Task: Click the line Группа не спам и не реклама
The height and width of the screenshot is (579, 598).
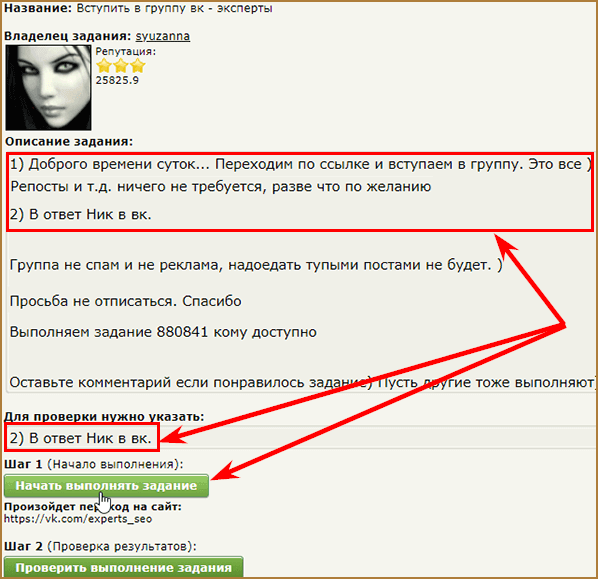Action: [x=256, y=265]
